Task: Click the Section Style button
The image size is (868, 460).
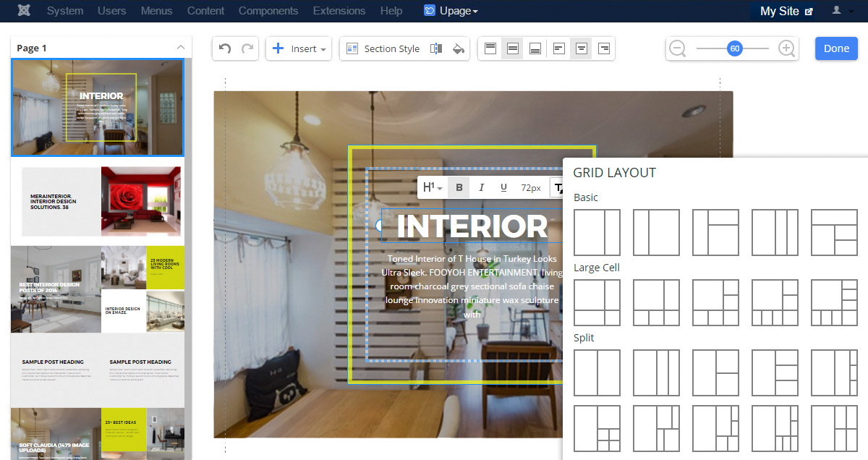Action: coord(383,48)
